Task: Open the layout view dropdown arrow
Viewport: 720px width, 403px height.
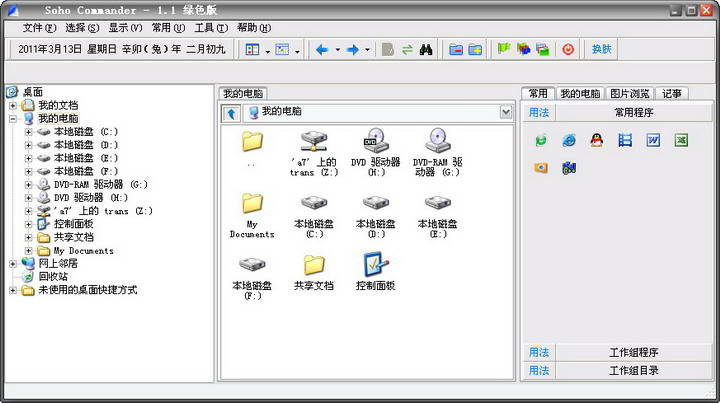Action: [x=267, y=51]
